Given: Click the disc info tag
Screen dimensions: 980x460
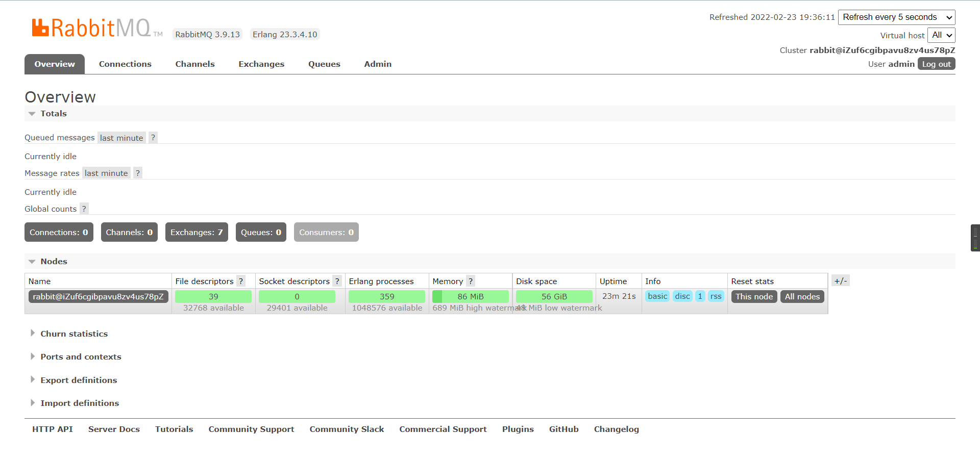Looking at the screenshot, I should click(682, 296).
